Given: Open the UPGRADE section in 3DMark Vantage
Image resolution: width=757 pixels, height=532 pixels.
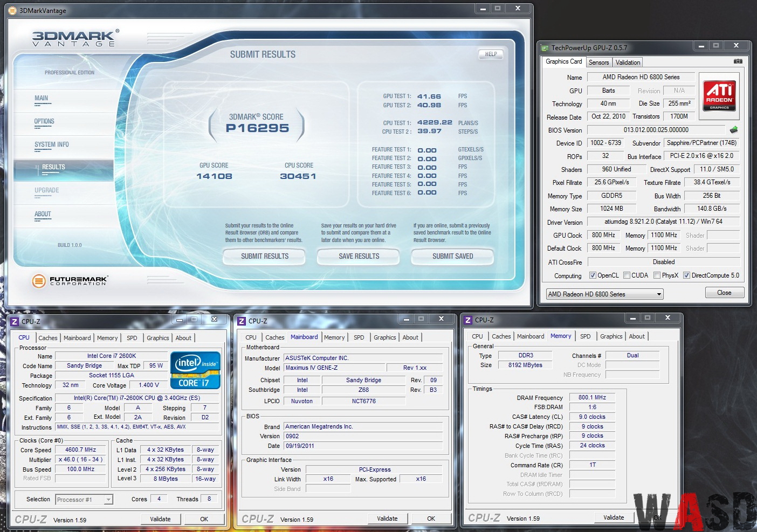Looking at the screenshot, I should [47, 190].
